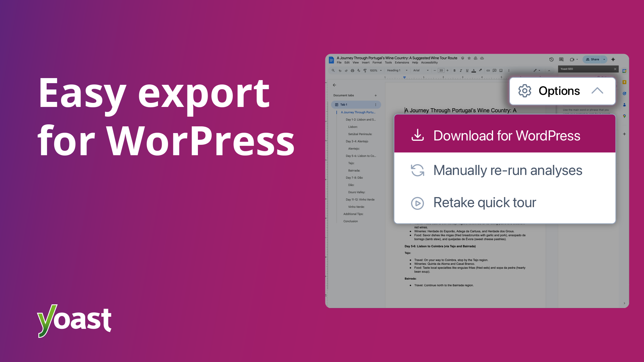The height and width of the screenshot is (362, 644).
Task: Open the comments panel icon
Action: pos(561,59)
